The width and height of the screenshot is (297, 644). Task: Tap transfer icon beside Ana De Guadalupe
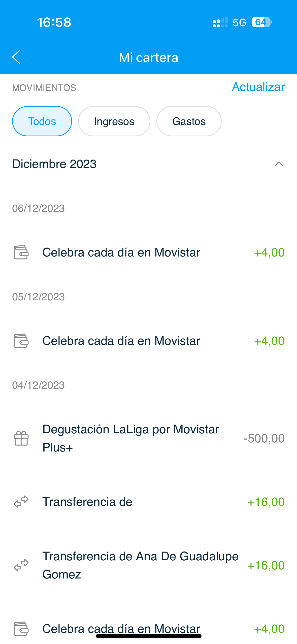point(21,565)
